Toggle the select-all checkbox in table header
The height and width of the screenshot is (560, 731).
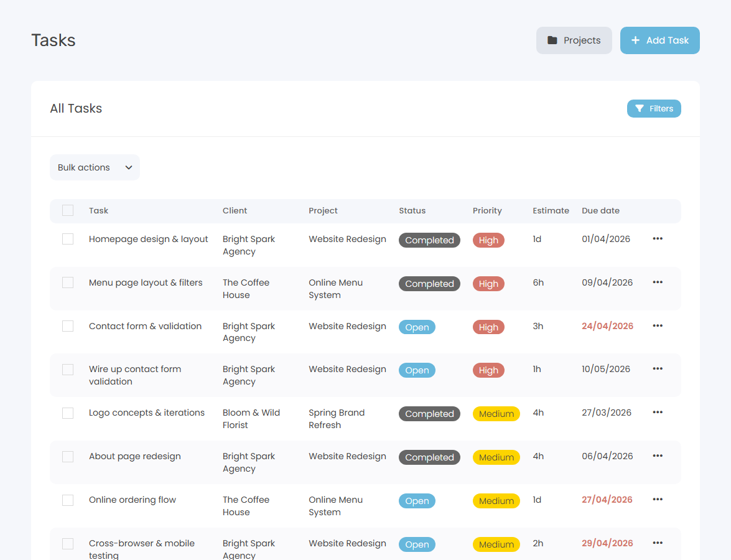click(68, 210)
